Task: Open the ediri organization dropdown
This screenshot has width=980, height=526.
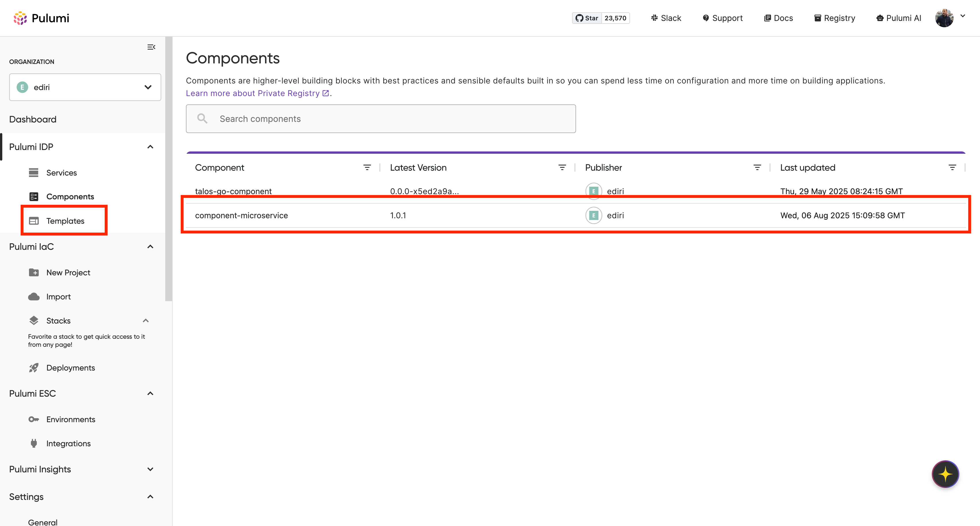Action: tap(85, 87)
